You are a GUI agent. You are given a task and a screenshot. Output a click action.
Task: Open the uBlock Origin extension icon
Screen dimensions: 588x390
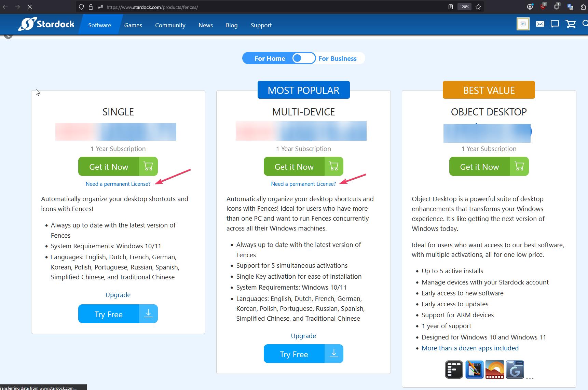[x=543, y=7]
